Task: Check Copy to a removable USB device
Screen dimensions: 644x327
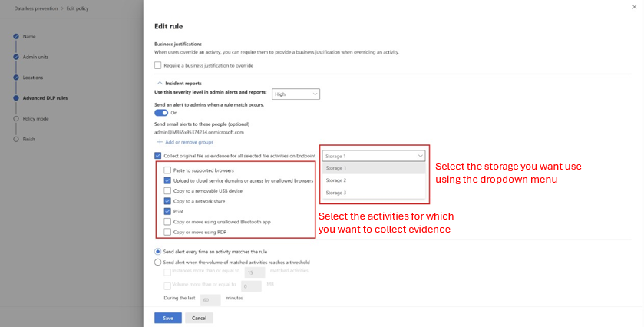Action: 167,190
